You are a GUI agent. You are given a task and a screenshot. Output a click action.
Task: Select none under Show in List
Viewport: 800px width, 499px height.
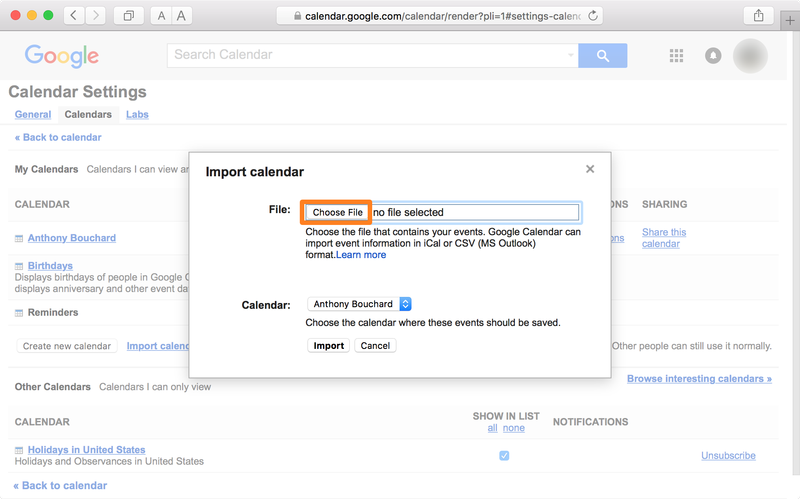[x=514, y=428]
